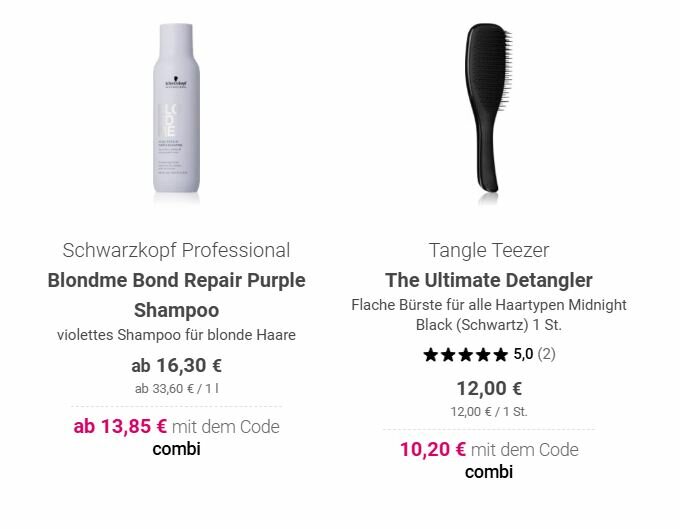Open the (2) reviews count
This screenshot has height=529, width=680.
(x=546, y=354)
